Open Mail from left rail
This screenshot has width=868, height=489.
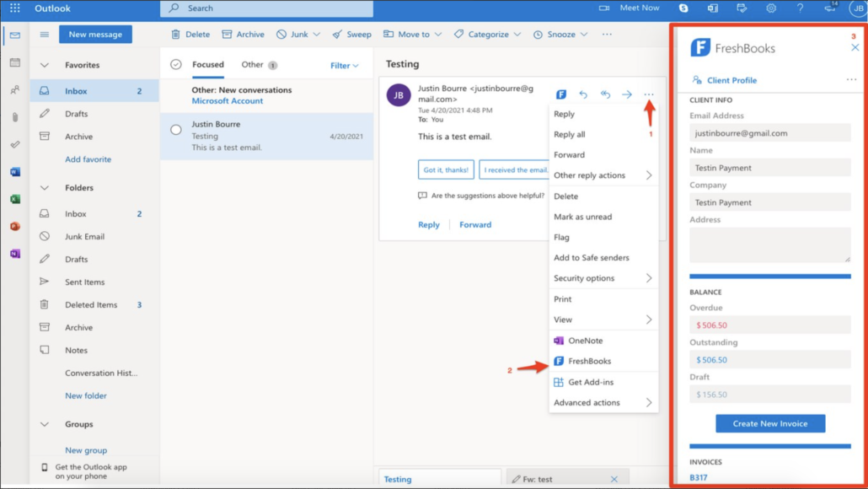pos(15,35)
